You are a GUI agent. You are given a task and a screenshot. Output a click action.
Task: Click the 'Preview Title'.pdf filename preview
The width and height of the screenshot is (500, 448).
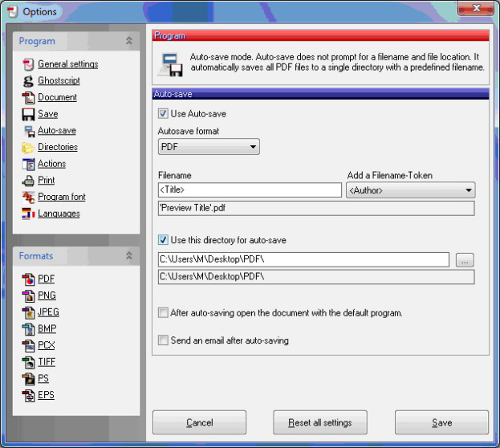pyautogui.click(x=316, y=208)
